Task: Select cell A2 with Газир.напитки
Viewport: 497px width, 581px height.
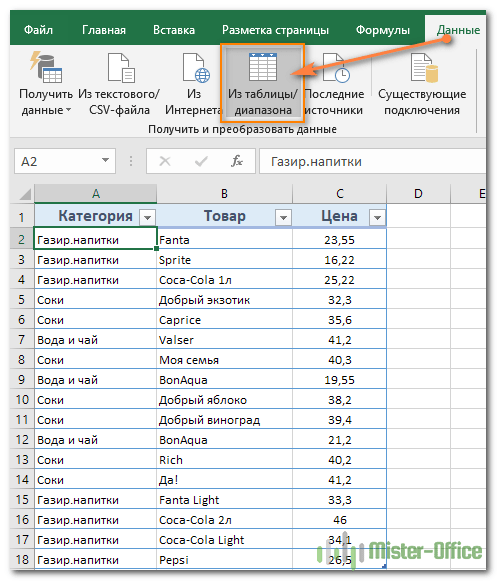Action: click(96, 239)
